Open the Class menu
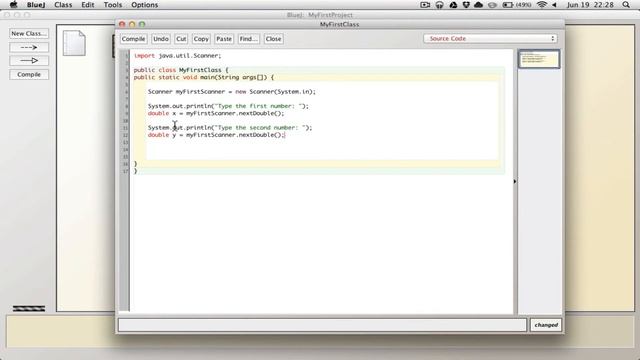This screenshot has width=640, height=360. point(63,5)
